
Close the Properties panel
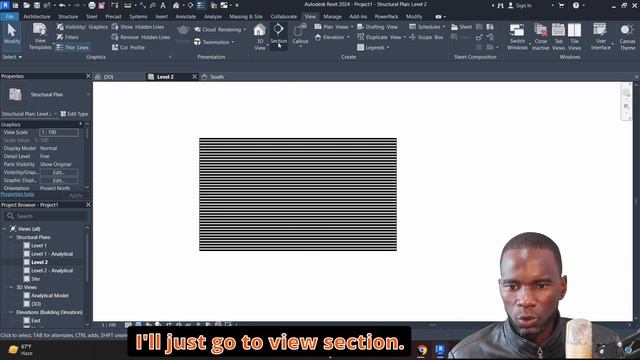click(x=88, y=76)
